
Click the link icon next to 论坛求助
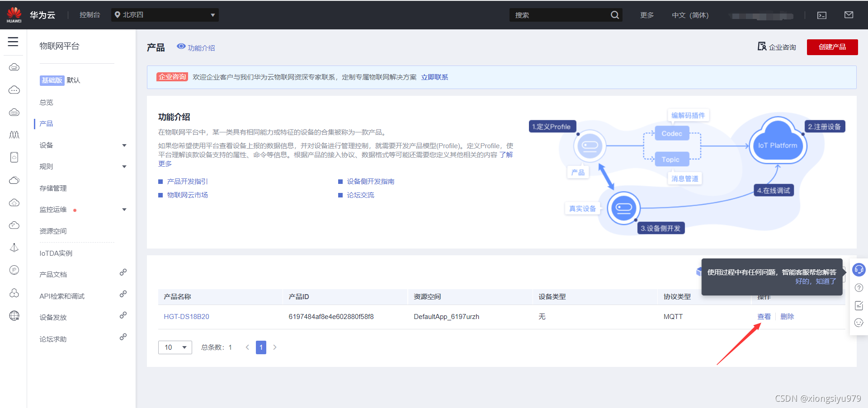point(123,337)
